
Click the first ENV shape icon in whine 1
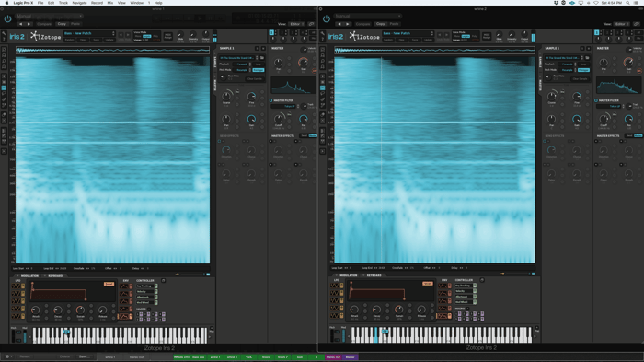point(123,286)
